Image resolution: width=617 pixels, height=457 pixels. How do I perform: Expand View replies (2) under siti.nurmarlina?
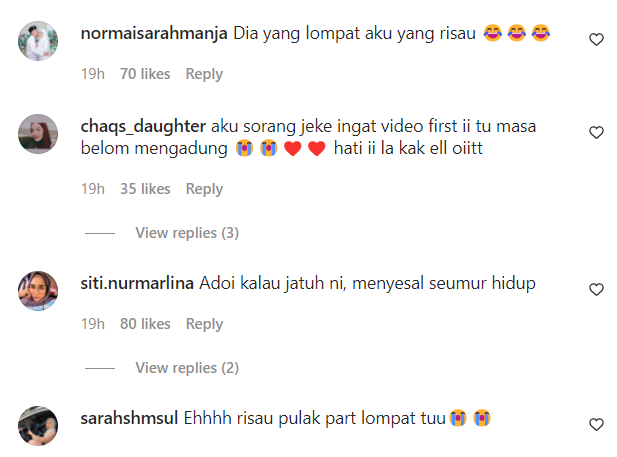[x=187, y=368]
